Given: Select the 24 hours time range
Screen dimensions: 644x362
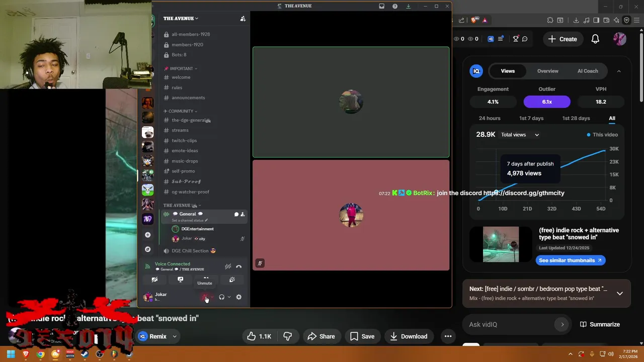Looking at the screenshot, I should 490,118.
